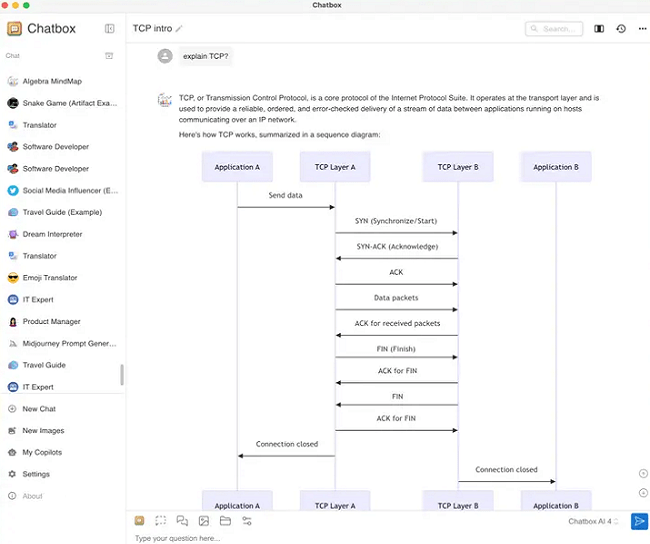
Task: Click the dashed square screenshot icon
Action: [x=160, y=521]
